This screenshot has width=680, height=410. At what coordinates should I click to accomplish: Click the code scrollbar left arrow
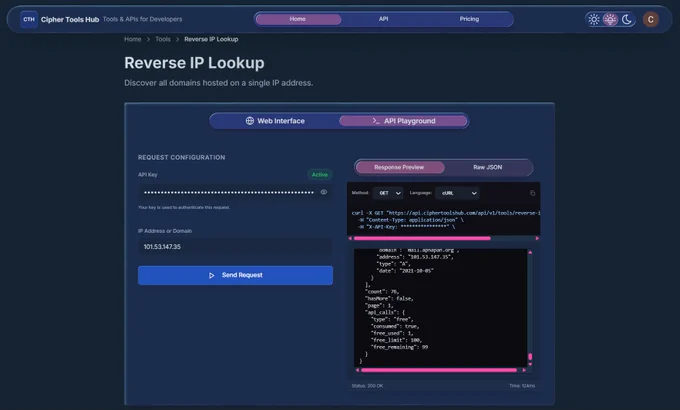(x=350, y=238)
